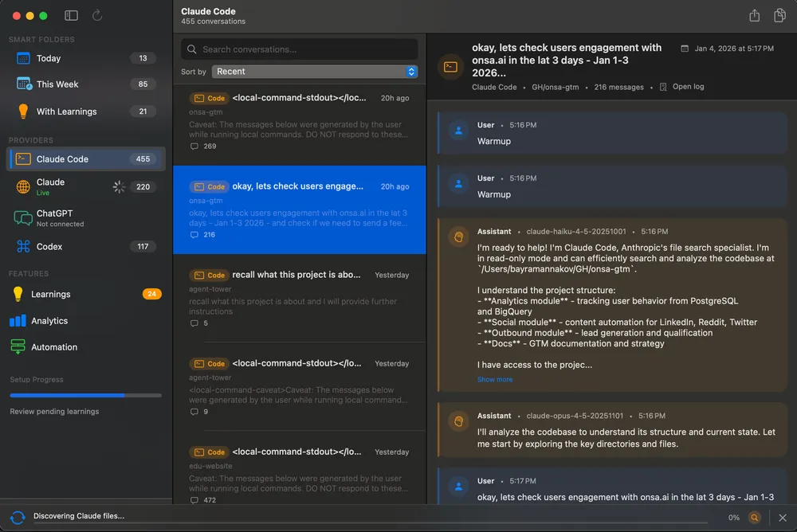
Task: Dismiss the status bar with X button
Action: click(x=783, y=517)
